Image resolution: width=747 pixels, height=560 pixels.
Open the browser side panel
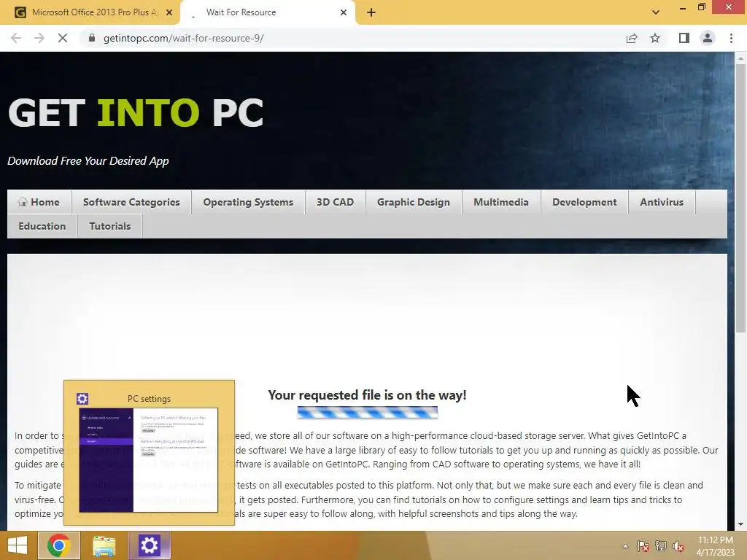(x=684, y=38)
